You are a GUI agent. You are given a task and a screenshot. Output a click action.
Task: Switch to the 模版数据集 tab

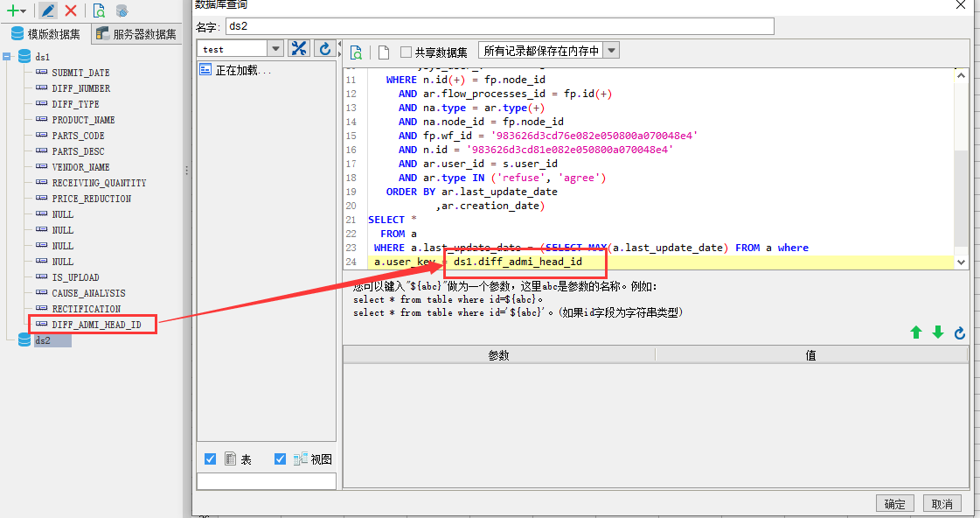pos(45,34)
